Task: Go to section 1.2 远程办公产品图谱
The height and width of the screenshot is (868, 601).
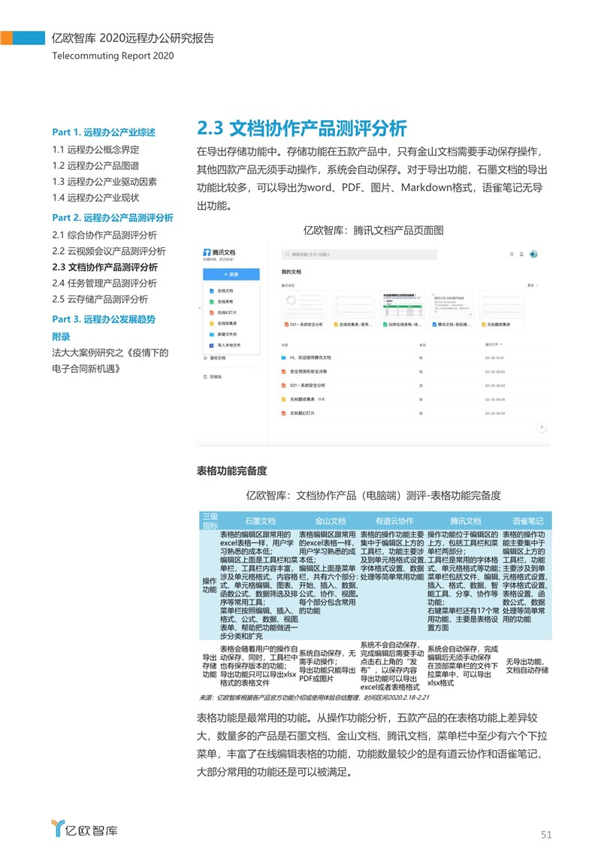Action: coord(95,165)
